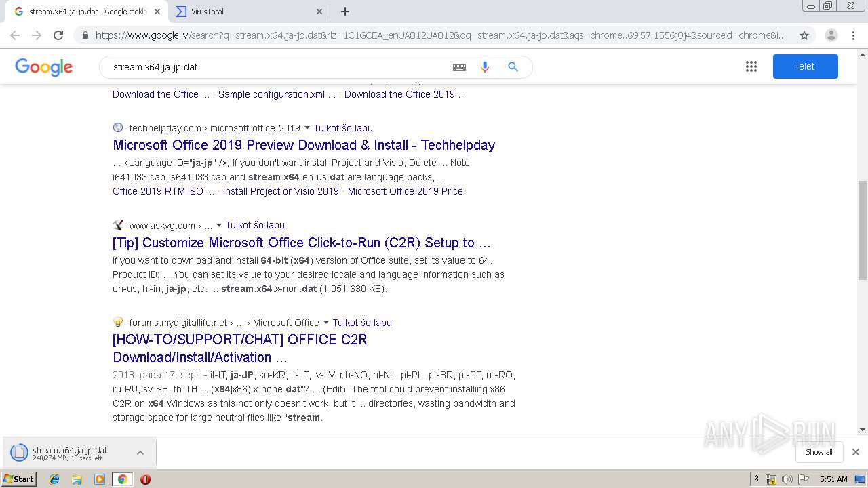Screen dimensions: 868x488
Task: Click the Chrome address bar URL
Action: (441, 35)
